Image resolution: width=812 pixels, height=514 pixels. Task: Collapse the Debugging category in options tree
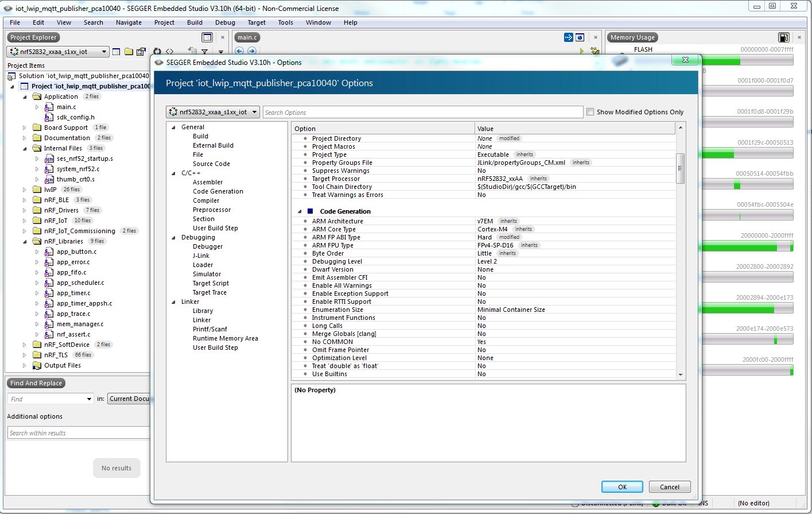173,238
